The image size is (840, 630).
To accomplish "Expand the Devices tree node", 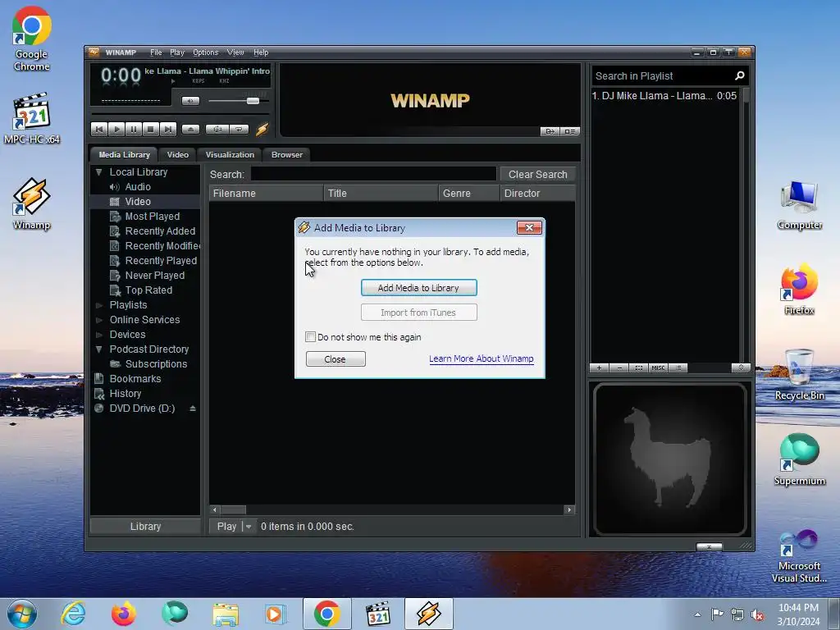I will tap(98, 335).
